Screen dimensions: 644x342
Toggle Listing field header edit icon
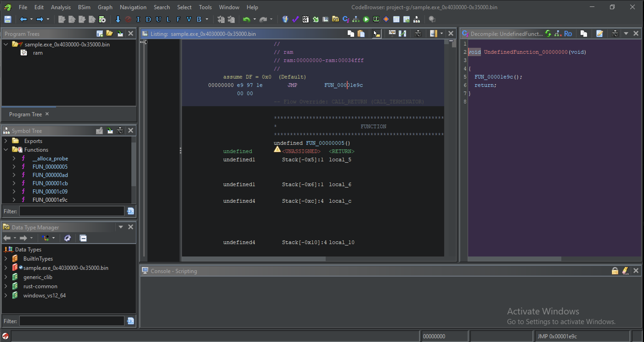392,34
